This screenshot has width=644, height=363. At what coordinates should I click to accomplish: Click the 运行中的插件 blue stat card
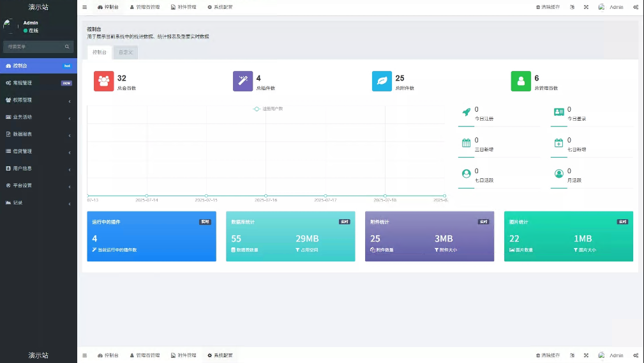[151, 236]
